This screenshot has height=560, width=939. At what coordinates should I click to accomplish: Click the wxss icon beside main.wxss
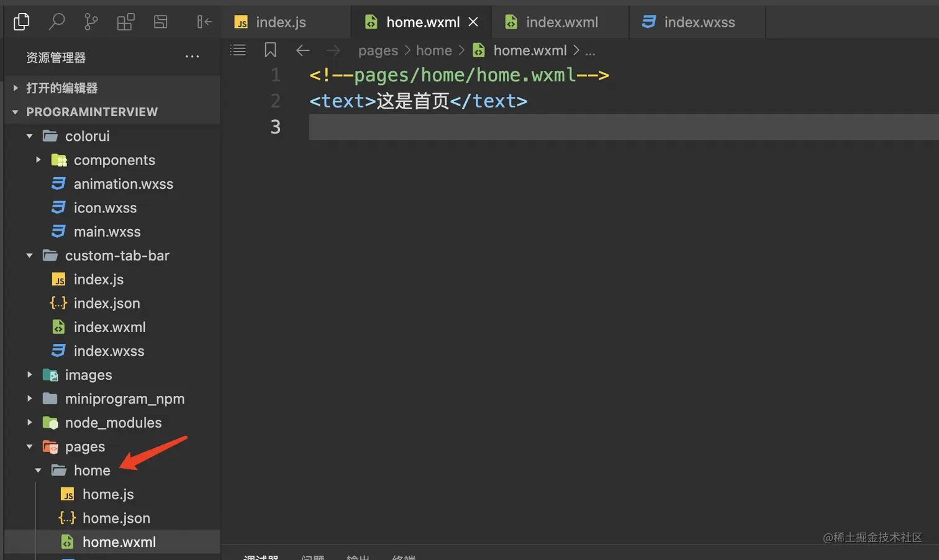coord(58,232)
